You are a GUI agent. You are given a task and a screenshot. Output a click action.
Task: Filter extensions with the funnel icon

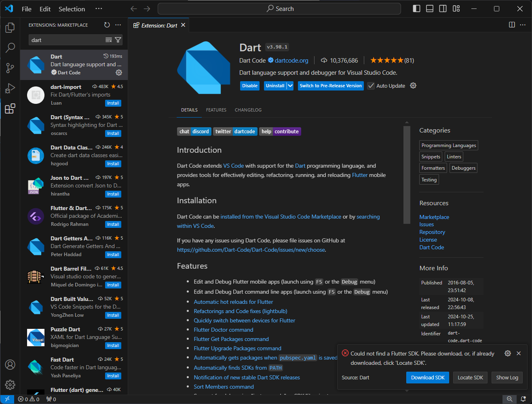click(x=118, y=40)
